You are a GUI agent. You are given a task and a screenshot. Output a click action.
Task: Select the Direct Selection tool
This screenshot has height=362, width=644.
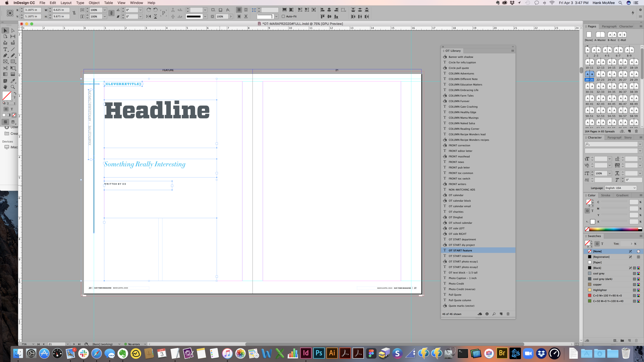click(13, 30)
